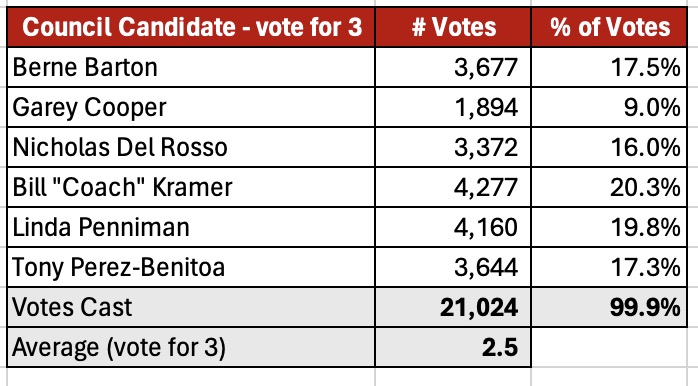Select the % of Votes header cell
Image resolution: width=698 pixels, height=386 pixels.
609,27
